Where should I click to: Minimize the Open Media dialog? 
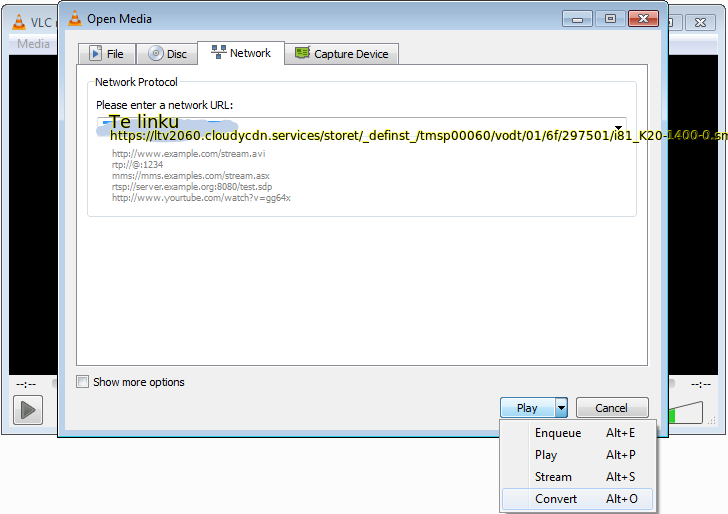(x=577, y=19)
